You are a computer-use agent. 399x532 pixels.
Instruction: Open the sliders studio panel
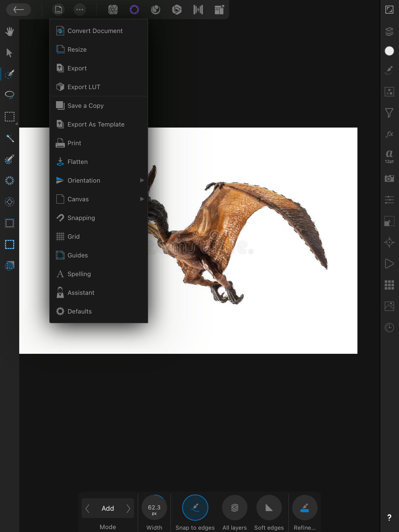tap(389, 200)
